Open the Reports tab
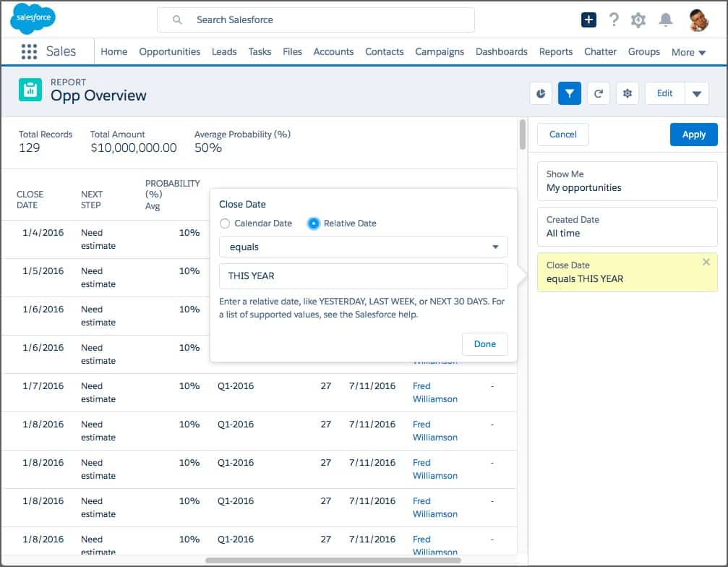The width and height of the screenshot is (728, 567). 556,51
